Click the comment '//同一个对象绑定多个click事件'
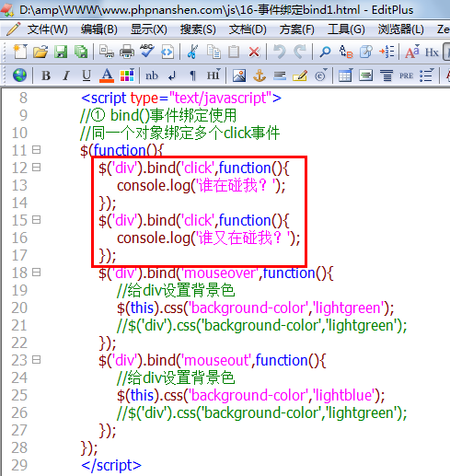450x476 pixels. click(179, 133)
